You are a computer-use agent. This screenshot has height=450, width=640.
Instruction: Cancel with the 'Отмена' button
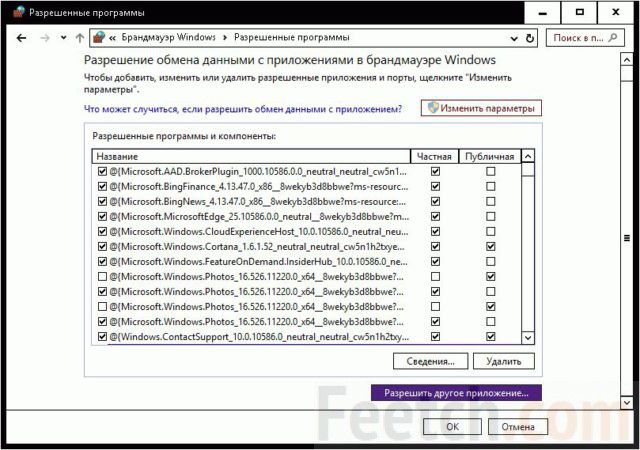coord(518,427)
